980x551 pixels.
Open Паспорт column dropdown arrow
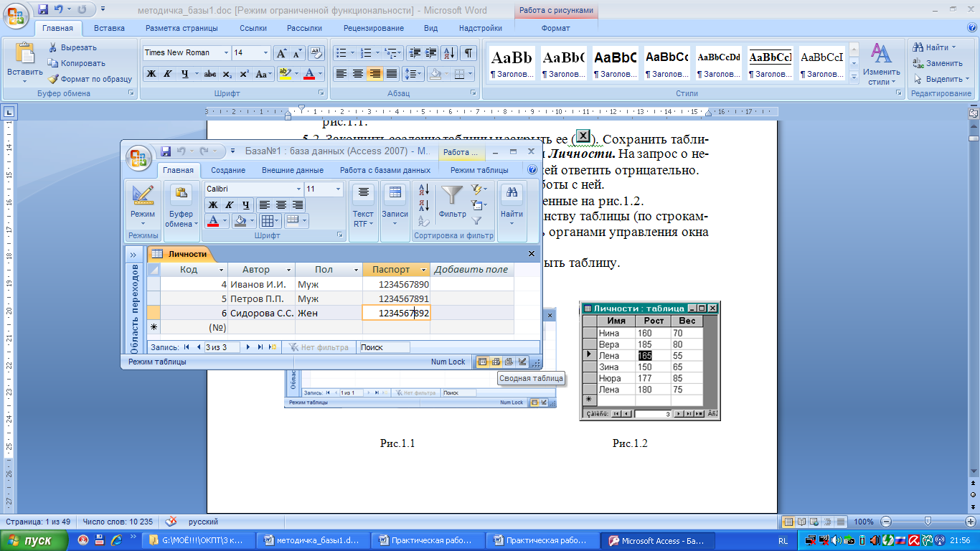pyautogui.click(x=423, y=270)
